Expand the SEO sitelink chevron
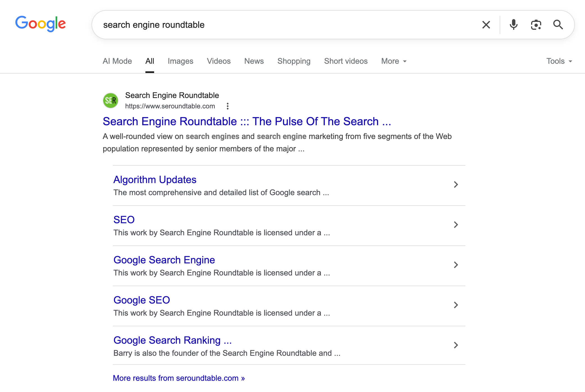Image resolution: width=585 pixels, height=392 pixels. click(x=456, y=225)
